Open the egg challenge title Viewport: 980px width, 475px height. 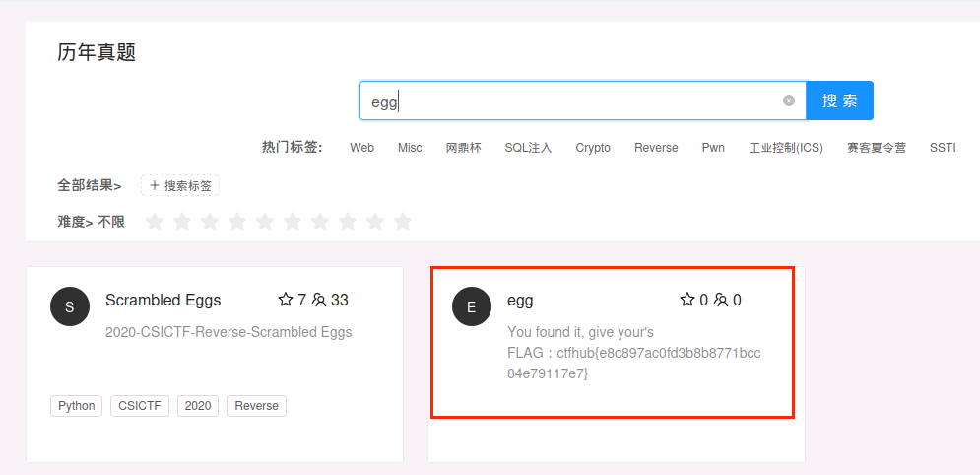[x=520, y=302]
